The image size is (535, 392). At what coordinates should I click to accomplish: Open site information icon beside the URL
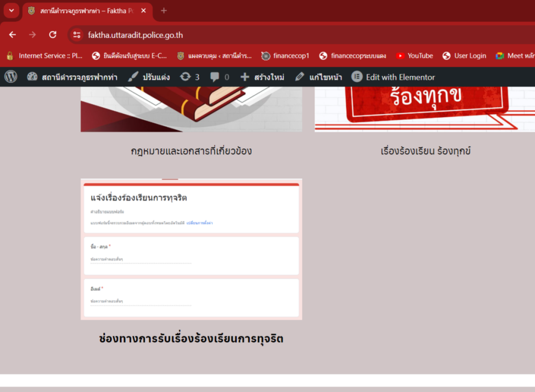pos(77,35)
